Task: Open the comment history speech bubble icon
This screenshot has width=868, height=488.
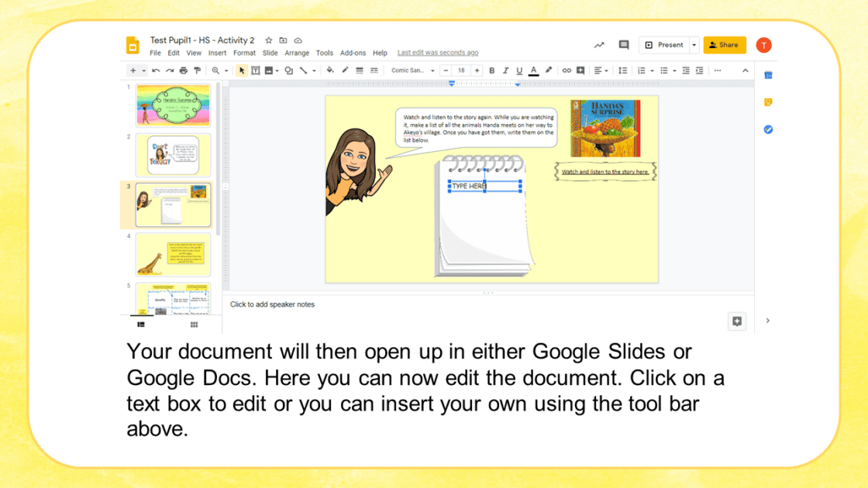Action: point(623,45)
